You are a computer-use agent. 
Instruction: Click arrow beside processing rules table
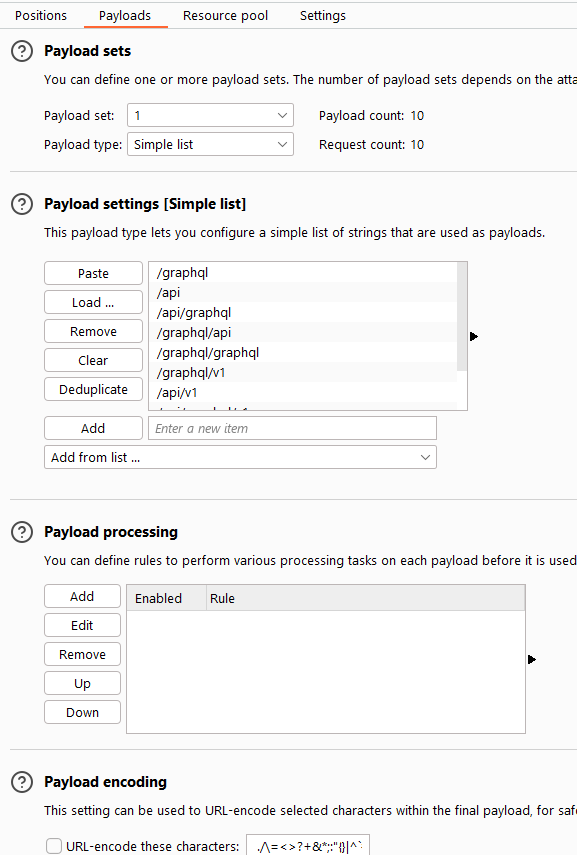[x=532, y=660]
